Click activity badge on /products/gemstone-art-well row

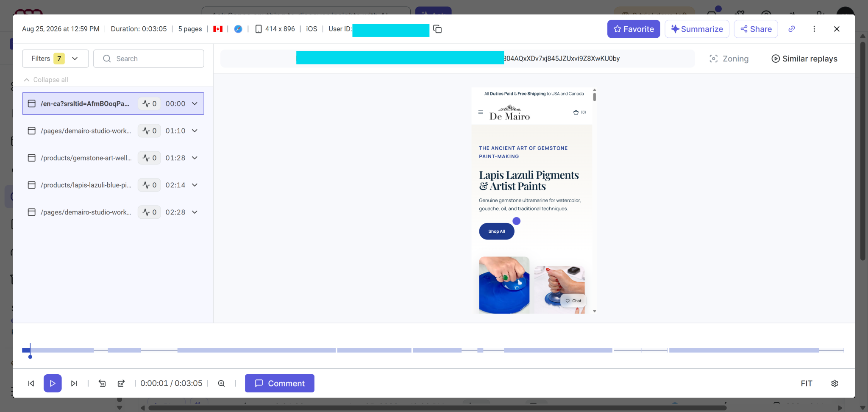click(150, 158)
